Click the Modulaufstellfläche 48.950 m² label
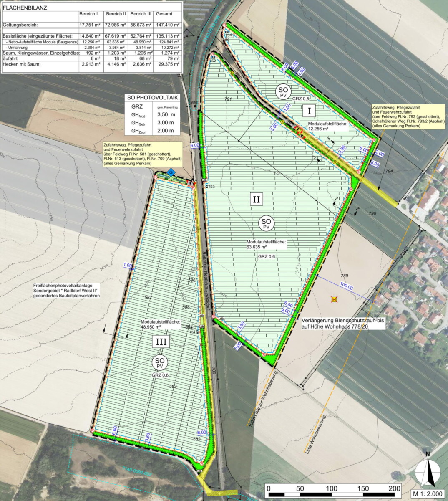 click(160, 325)
